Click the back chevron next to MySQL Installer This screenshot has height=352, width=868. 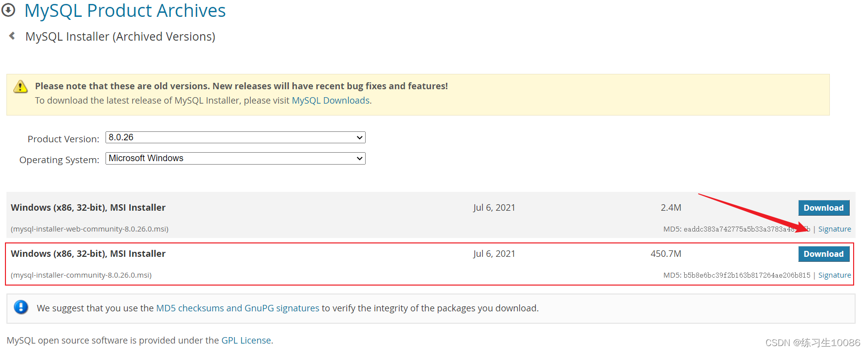point(12,36)
